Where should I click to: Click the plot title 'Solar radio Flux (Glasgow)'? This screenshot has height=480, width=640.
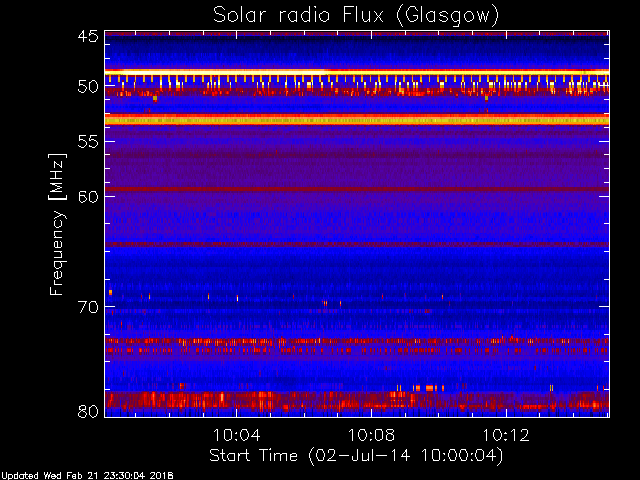pyautogui.click(x=356, y=16)
